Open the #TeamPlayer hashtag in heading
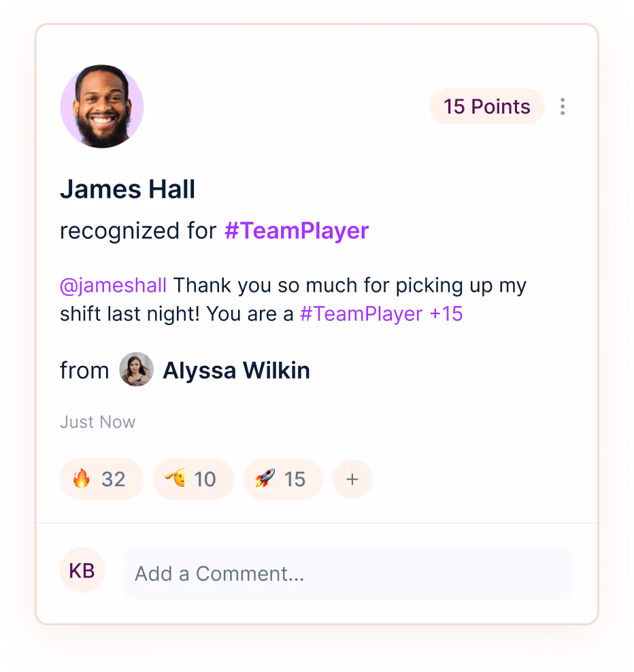The image size is (634, 672). click(x=297, y=231)
